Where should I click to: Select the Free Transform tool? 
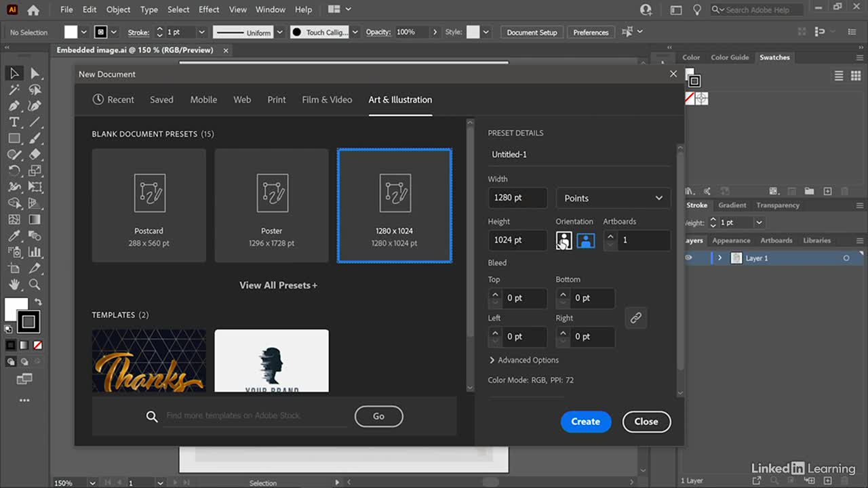(x=35, y=187)
